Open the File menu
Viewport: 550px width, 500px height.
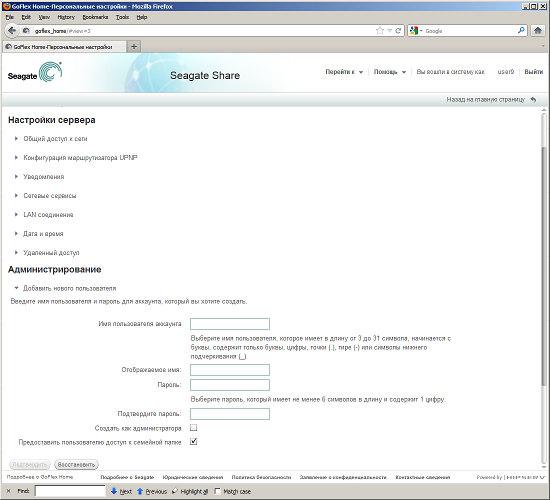coord(10,17)
